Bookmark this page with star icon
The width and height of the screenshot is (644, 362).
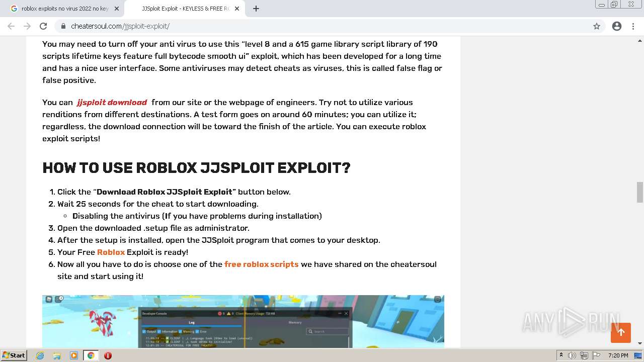pos(597,26)
